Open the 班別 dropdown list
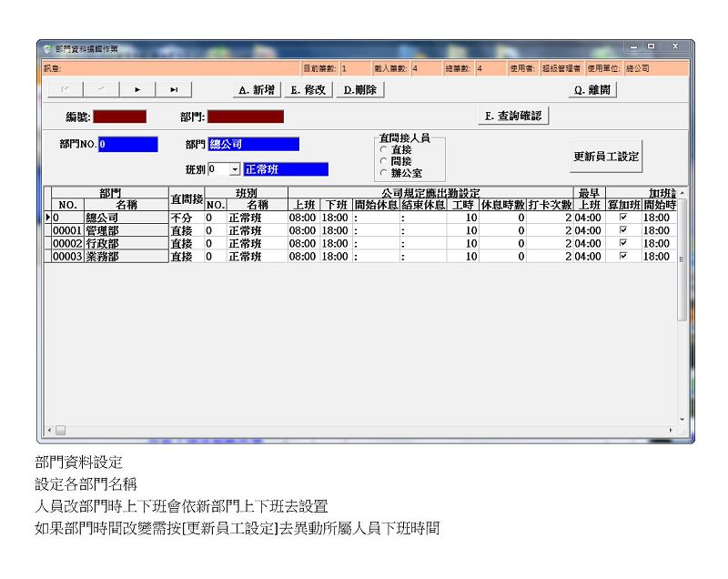728x579 pixels. pos(234,169)
